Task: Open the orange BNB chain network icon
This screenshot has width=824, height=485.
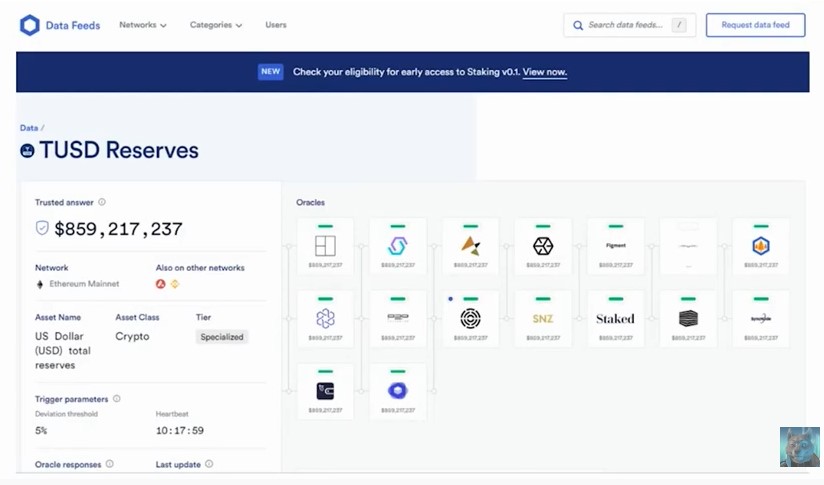Action: 175,284
